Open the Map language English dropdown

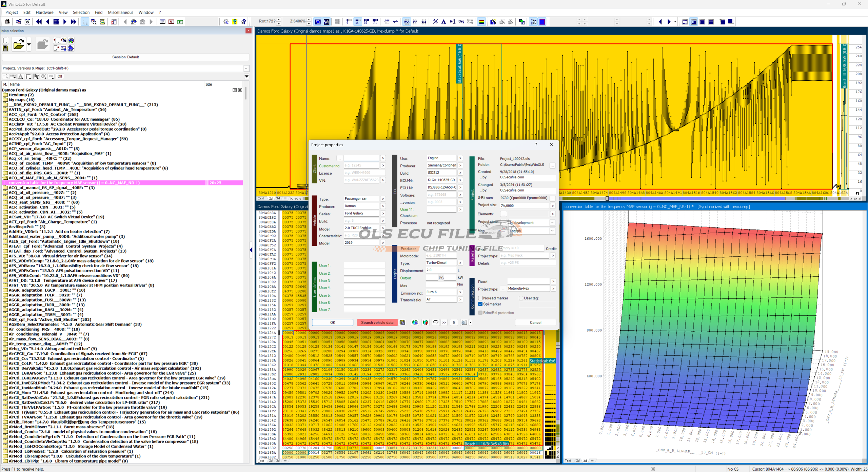[552, 231]
